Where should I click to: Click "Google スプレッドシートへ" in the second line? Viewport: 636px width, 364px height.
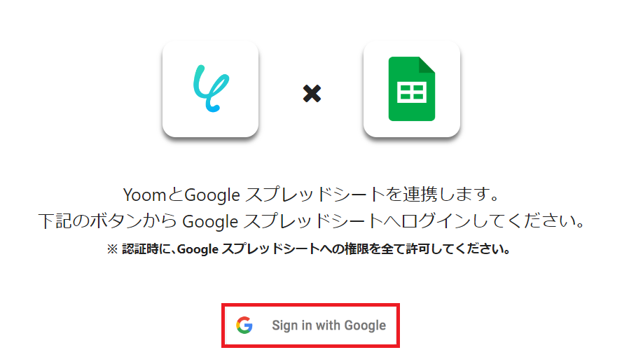pyautogui.click(x=291, y=221)
